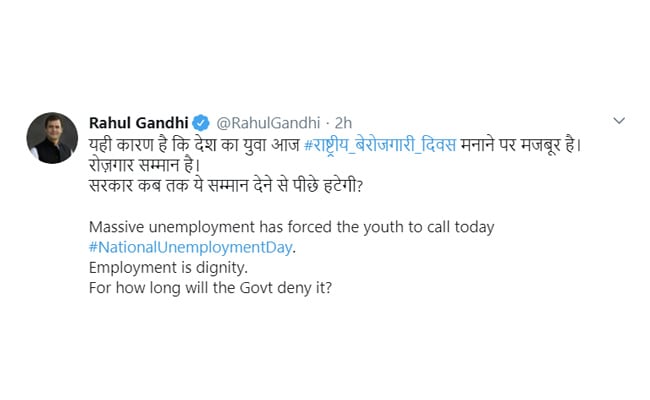
Task: Click the 2h tweet timestamp
Action: (x=343, y=122)
